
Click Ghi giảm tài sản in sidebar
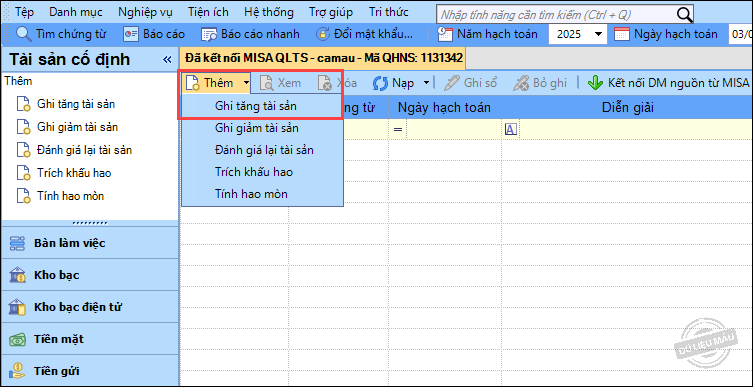click(77, 127)
